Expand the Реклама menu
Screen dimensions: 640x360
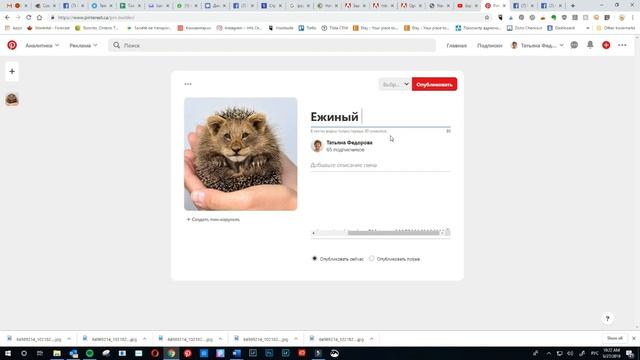[83, 45]
